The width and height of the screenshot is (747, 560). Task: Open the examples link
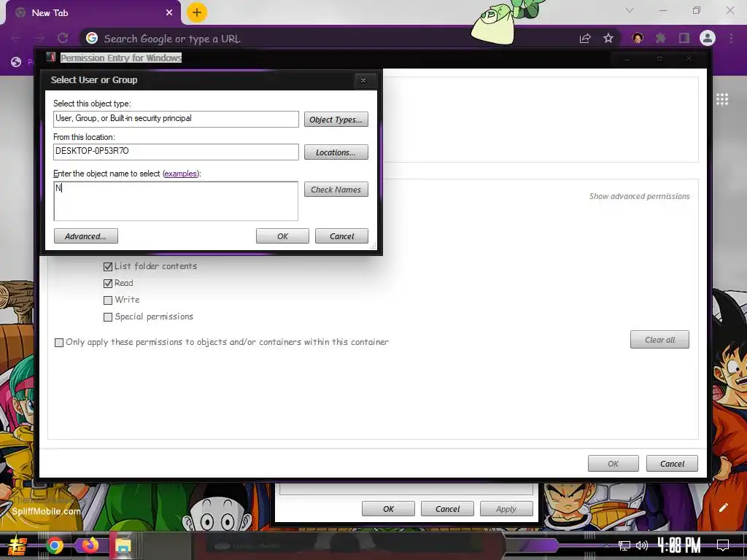181,174
